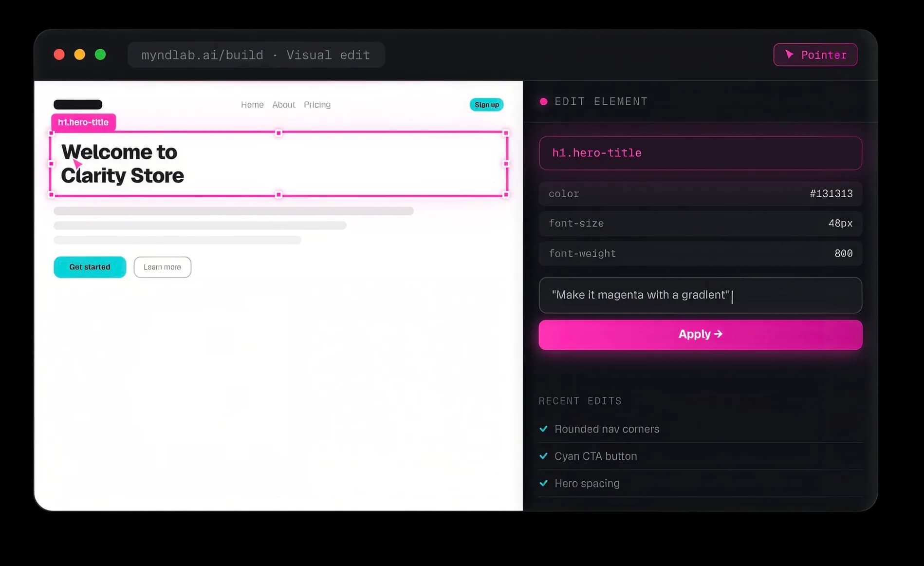Viewport: 924px width, 566px height.
Task: Click the Get started button
Action: click(90, 267)
